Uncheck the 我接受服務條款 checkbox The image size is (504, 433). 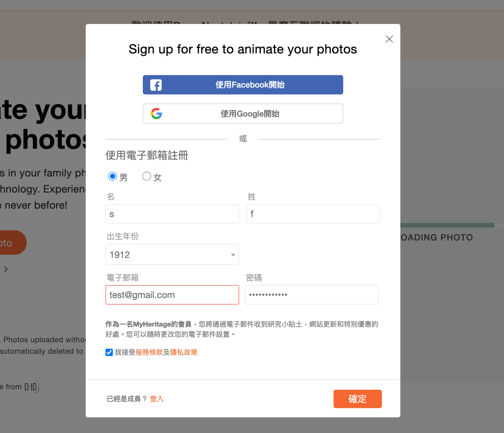click(x=109, y=352)
